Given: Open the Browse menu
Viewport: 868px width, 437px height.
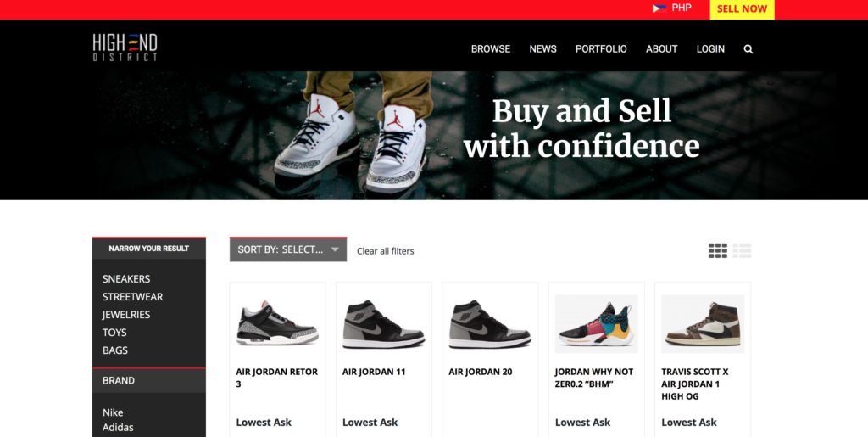Looking at the screenshot, I should click(491, 48).
